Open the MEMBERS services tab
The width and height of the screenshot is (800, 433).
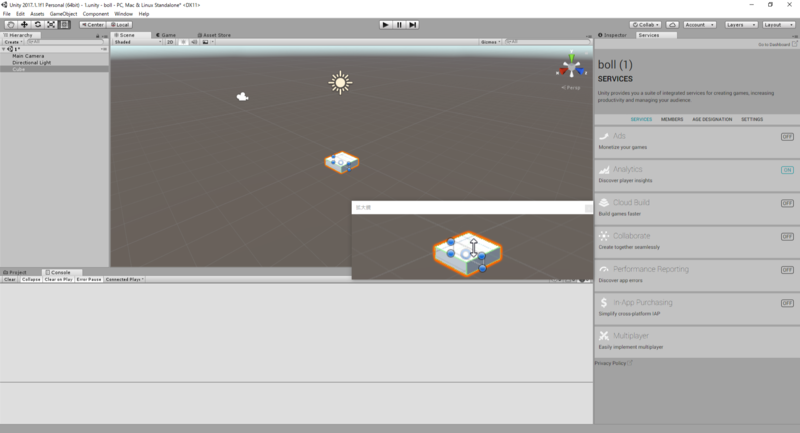point(672,119)
